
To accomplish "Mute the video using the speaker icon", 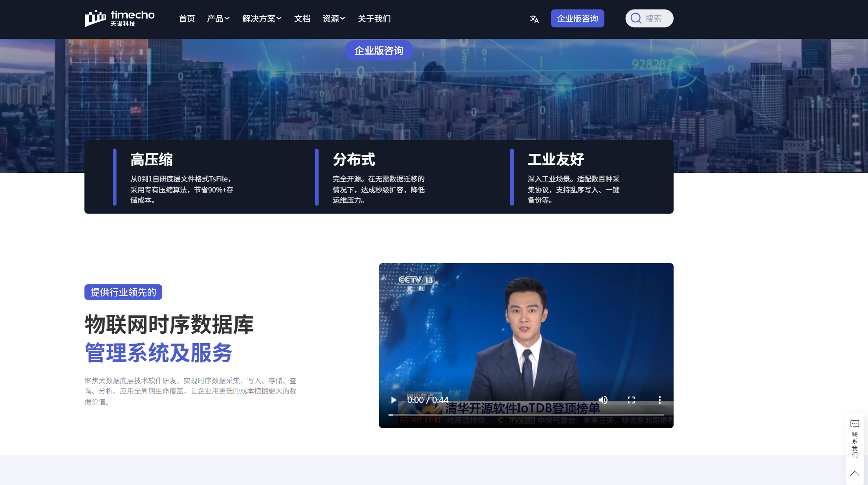I will [x=603, y=400].
